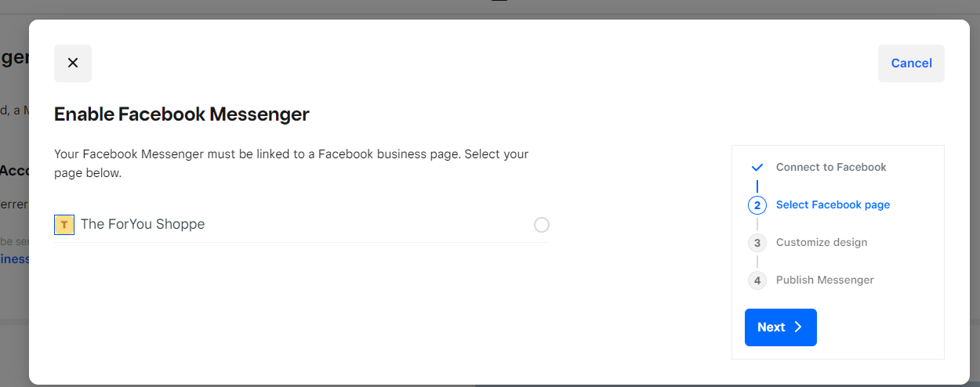Screen dimensions: 980x387
Task: Select The ForYou Shoppe radio button
Action: pyautogui.click(x=542, y=226)
